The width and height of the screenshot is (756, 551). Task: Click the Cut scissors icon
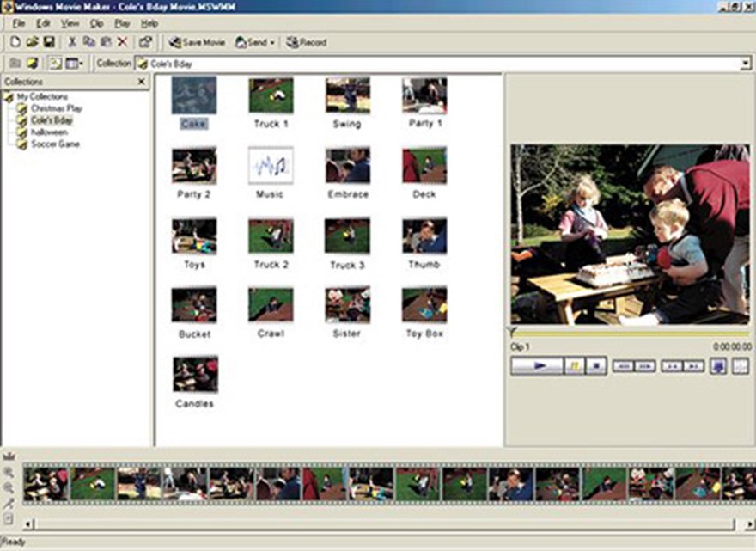[x=72, y=42]
